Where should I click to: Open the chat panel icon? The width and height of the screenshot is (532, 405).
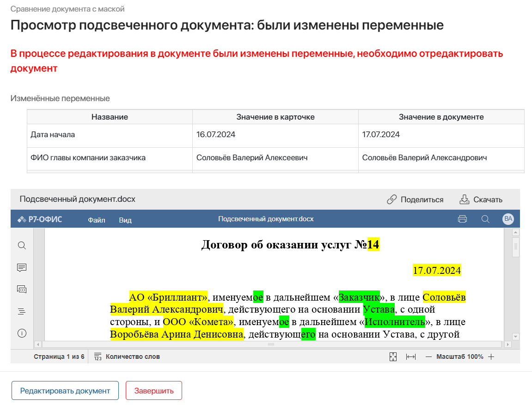coord(22,290)
